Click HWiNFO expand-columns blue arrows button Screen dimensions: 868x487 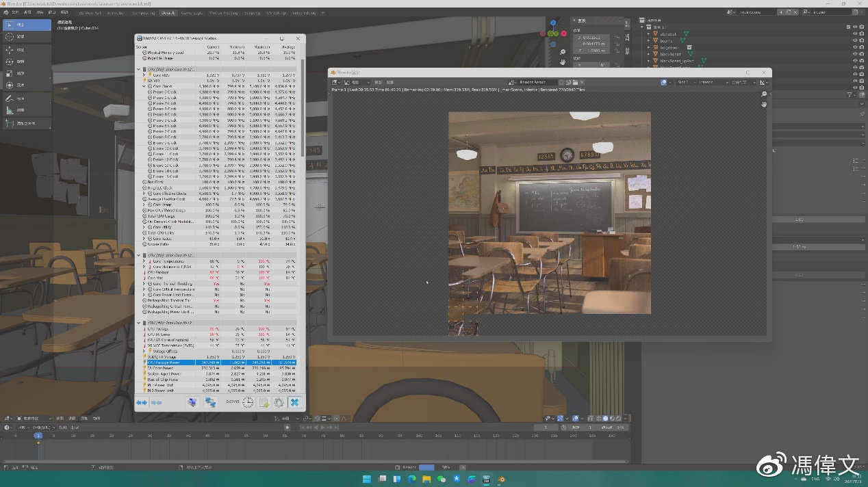click(x=142, y=403)
